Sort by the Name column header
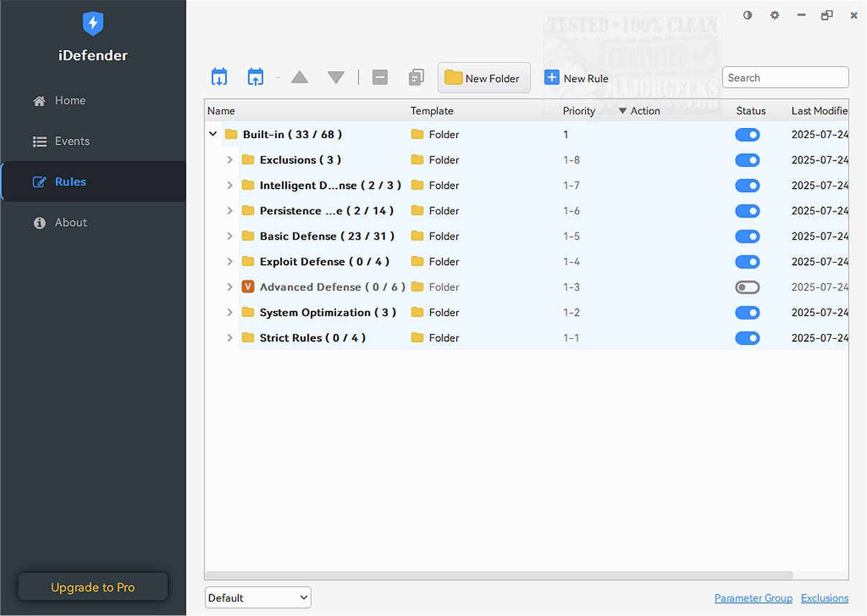The image size is (867, 616). point(221,111)
